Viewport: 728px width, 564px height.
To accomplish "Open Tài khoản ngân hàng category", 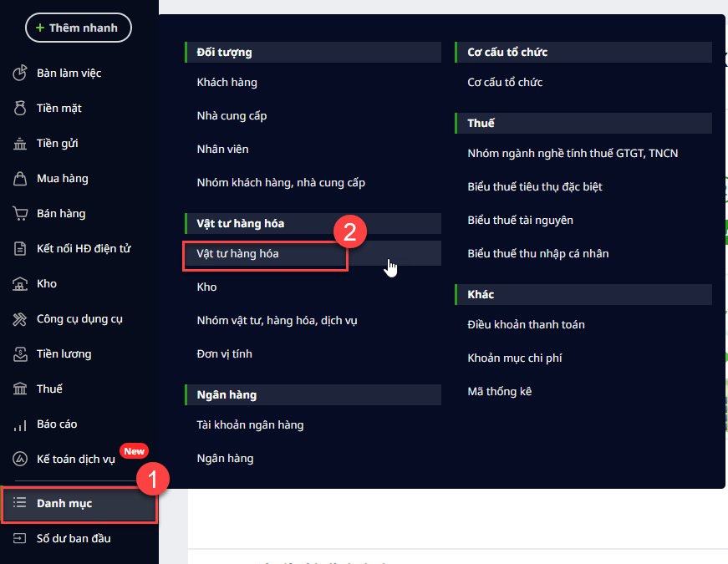I will 250,424.
